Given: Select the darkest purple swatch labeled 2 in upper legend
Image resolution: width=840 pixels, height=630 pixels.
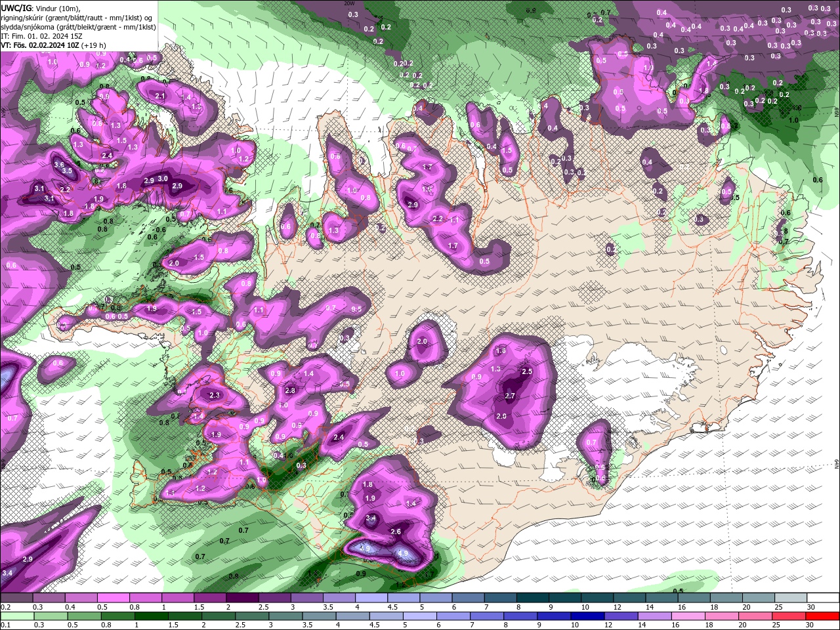Looking at the screenshot, I should (242, 598).
